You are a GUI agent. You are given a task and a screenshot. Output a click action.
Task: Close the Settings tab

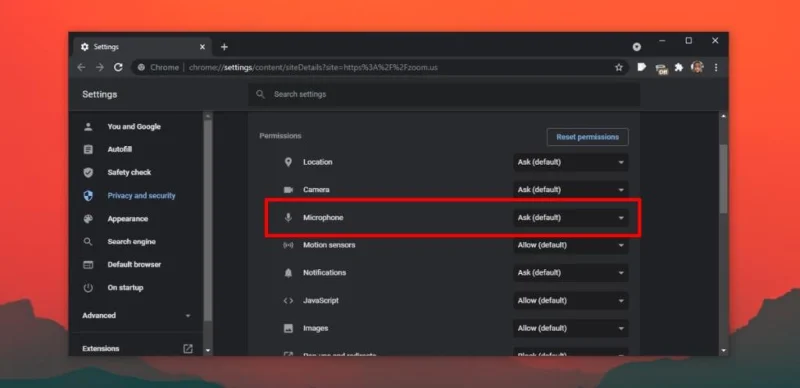click(x=202, y=47)
